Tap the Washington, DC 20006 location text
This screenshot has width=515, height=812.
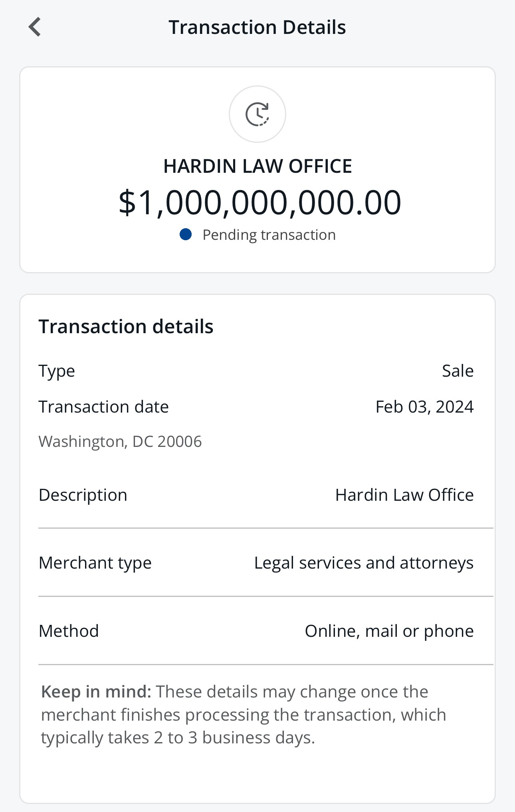(120, 442)
